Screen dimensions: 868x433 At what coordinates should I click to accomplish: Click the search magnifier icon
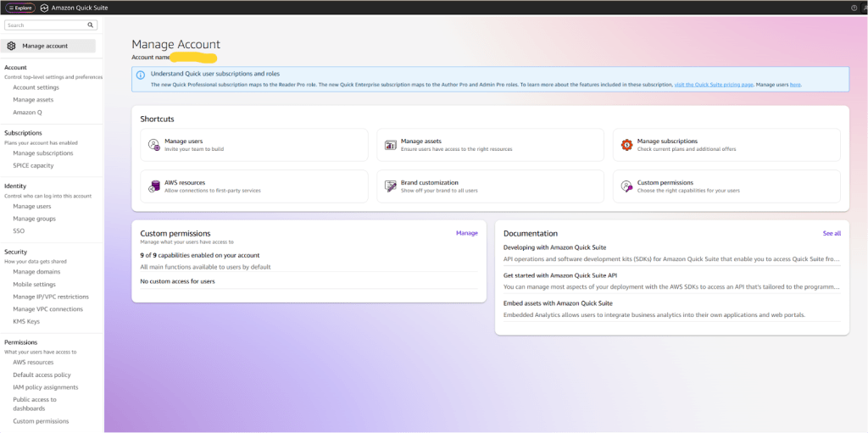coord(91,25)
